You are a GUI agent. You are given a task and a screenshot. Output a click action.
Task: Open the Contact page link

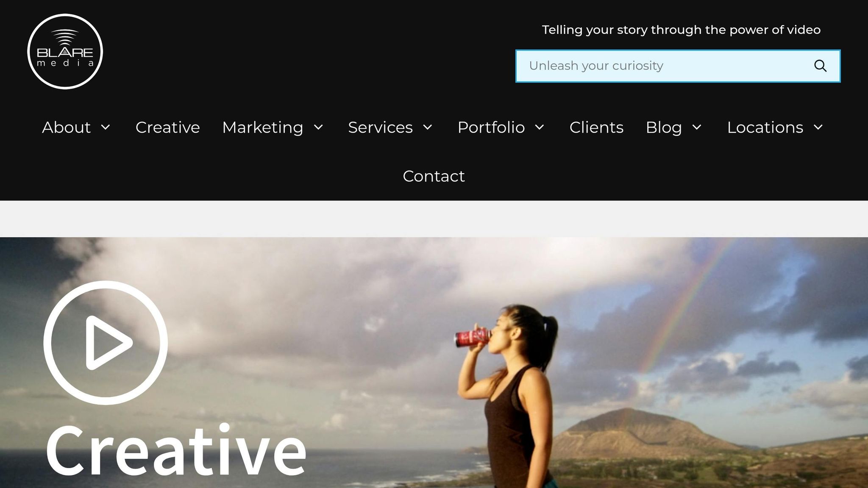click(x=434, y=176)
